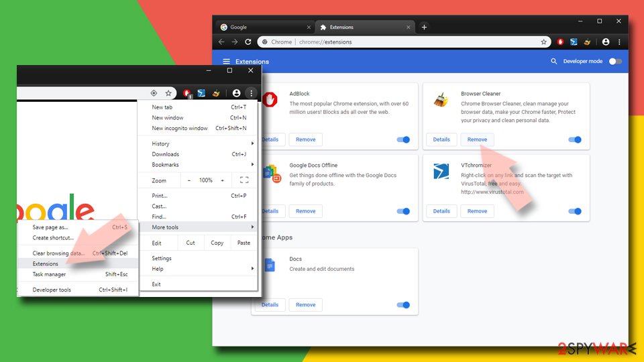Open Developer tools from submenu

[x=78, y=290]
